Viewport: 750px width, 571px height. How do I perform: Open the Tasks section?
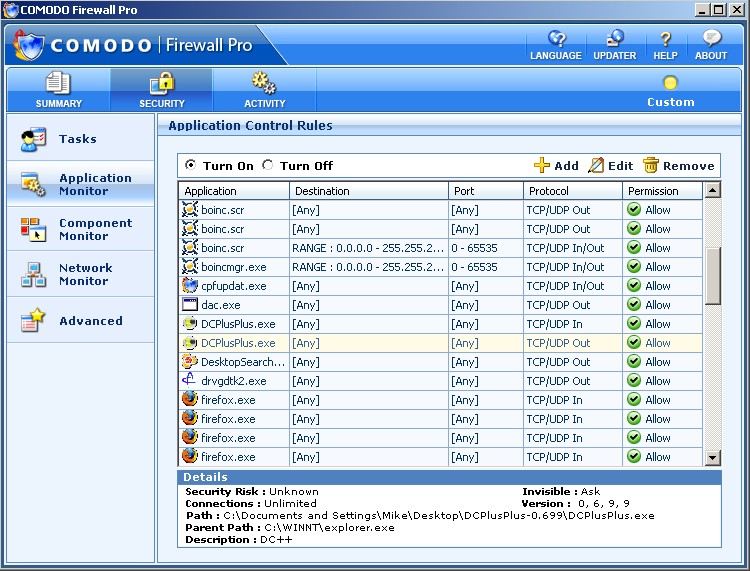[80, 138]
